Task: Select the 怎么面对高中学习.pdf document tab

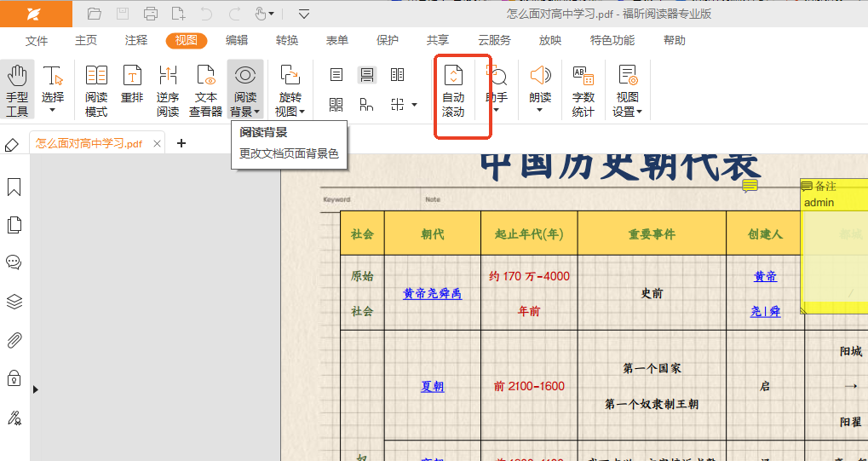Action: [x=89, y=143]
